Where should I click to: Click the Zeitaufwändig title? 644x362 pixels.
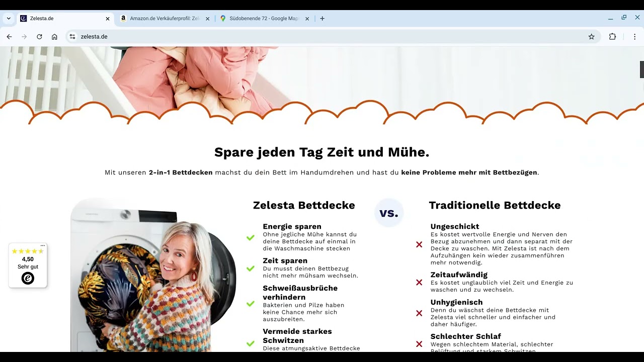click(x=459, y=275)
